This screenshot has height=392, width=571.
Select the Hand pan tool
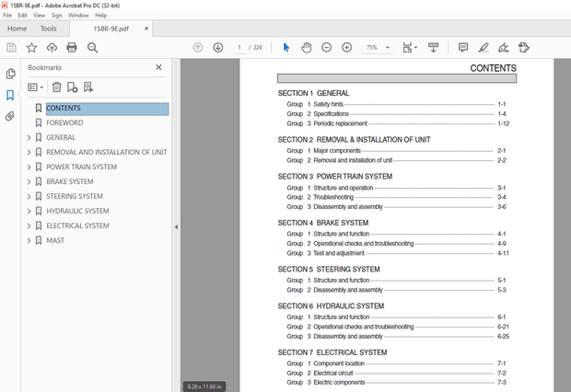306,47
